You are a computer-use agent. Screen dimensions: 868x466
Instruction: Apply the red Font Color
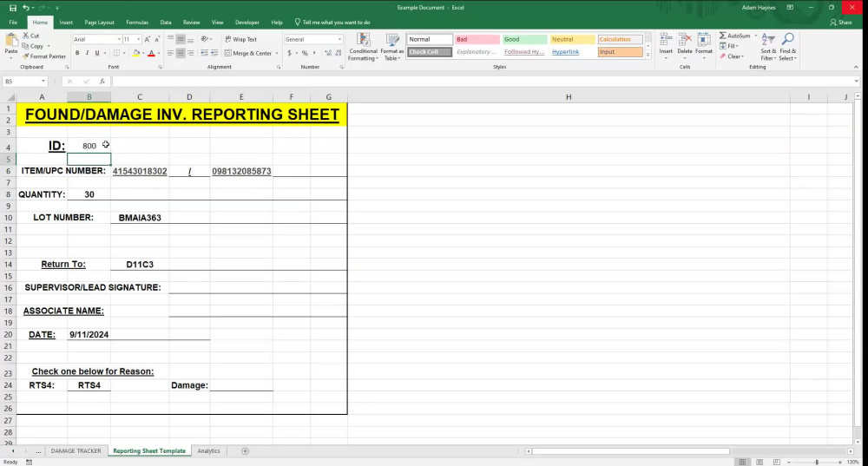151,53
